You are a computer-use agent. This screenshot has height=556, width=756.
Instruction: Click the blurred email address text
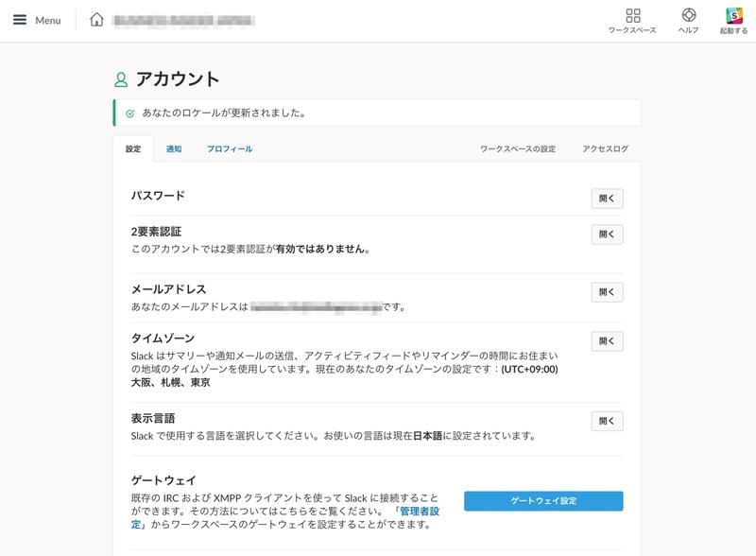tap(317, 307)
